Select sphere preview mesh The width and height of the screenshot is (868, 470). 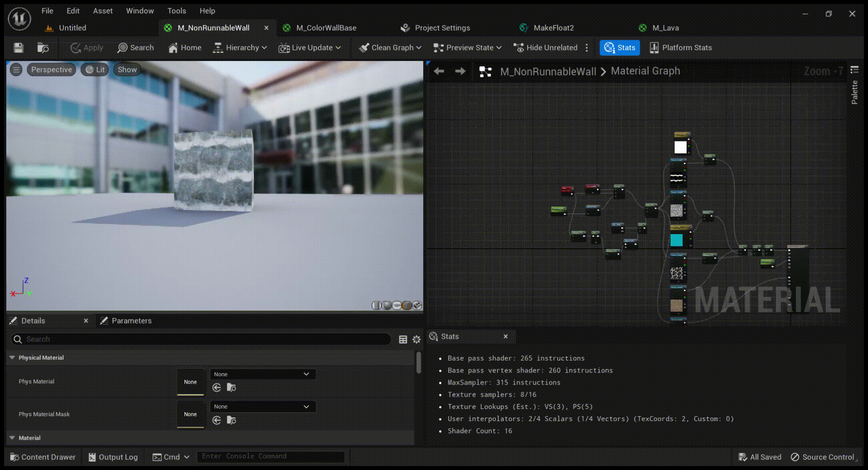tap(387, 305)
